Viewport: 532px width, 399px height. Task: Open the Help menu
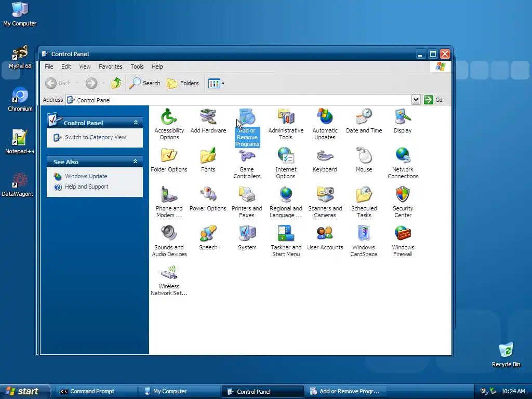[157, 66]
